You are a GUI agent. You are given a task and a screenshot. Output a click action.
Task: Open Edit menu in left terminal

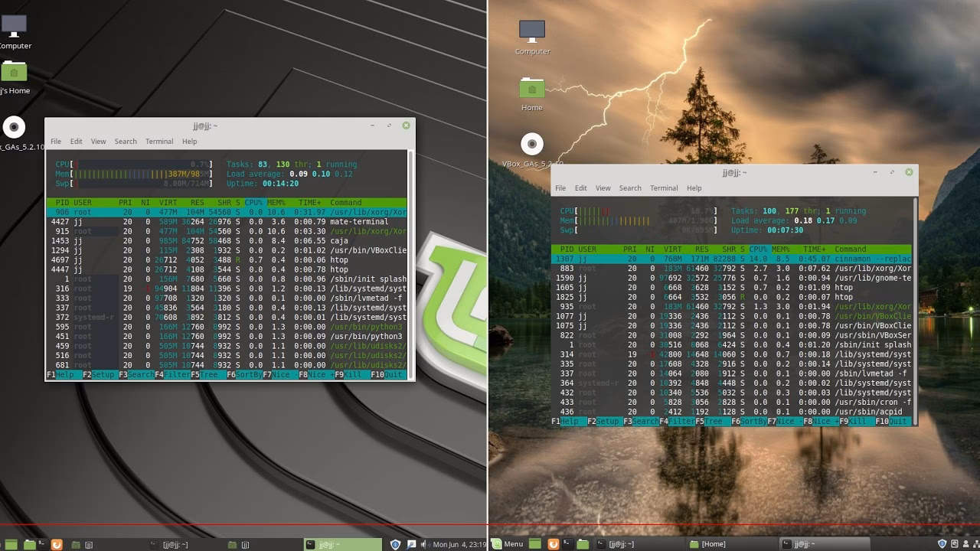(x=77, y=142)
